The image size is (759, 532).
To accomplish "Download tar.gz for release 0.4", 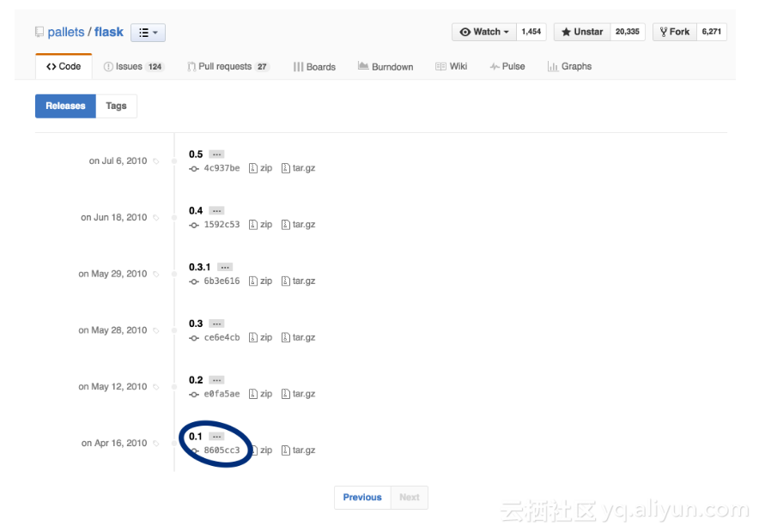I will 299,225.
